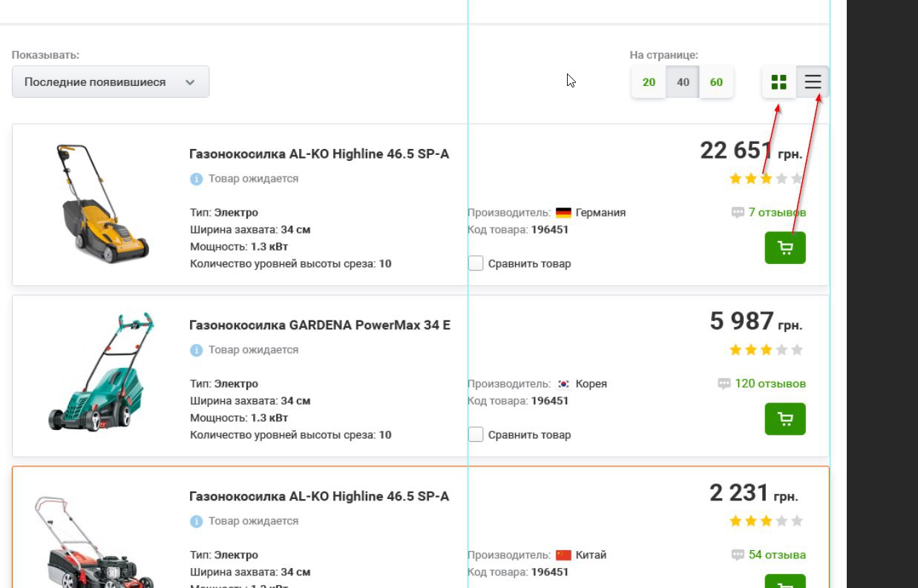
Task: Click the comment bubble next to 7 отзывов
Action: (738, 213)
